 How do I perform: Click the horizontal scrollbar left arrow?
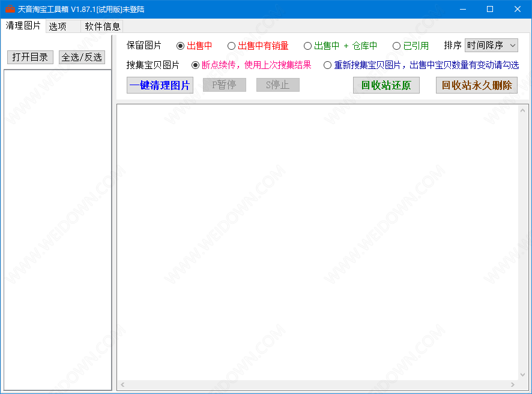pyautogui.click(x=122, y=384)
